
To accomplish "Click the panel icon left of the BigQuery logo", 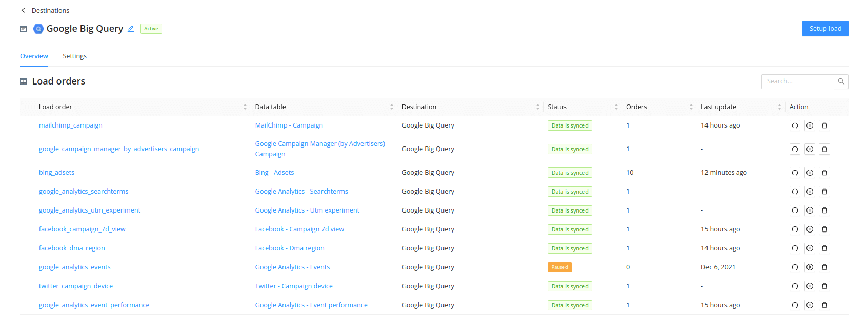I will pyautogui.click(x=24, y=29).
